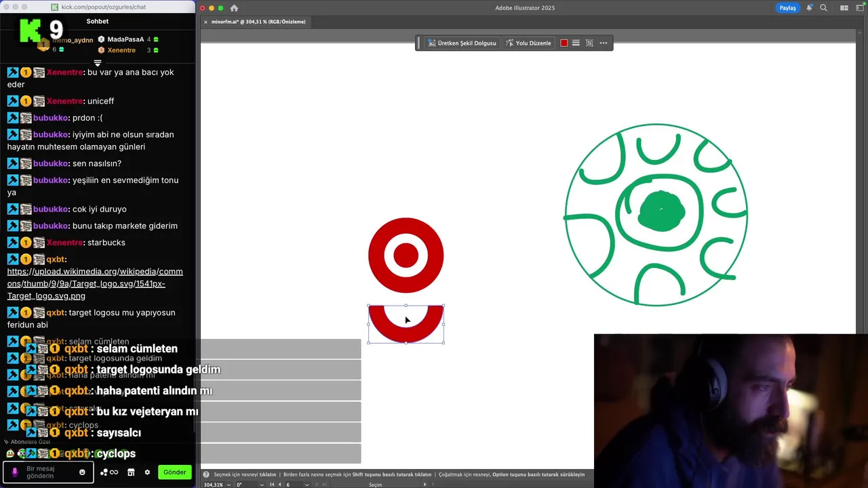Open the arrange documents icon
Image resolution: width=868 pixels, height=488 pixels.
(x=844, y=8)
